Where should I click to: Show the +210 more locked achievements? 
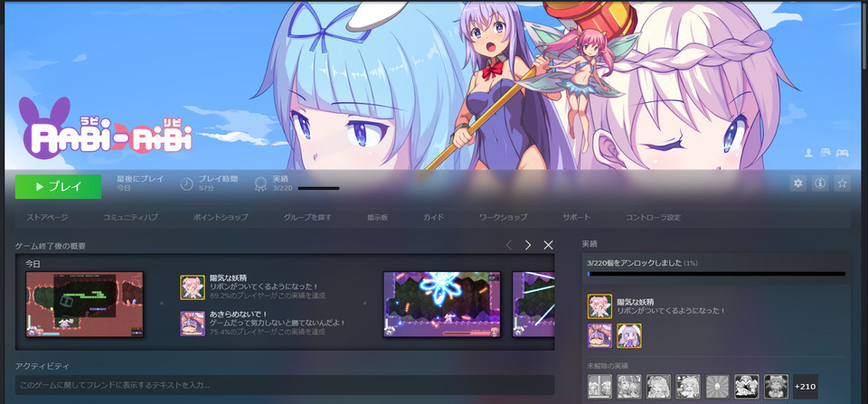(x=805, y=387)
